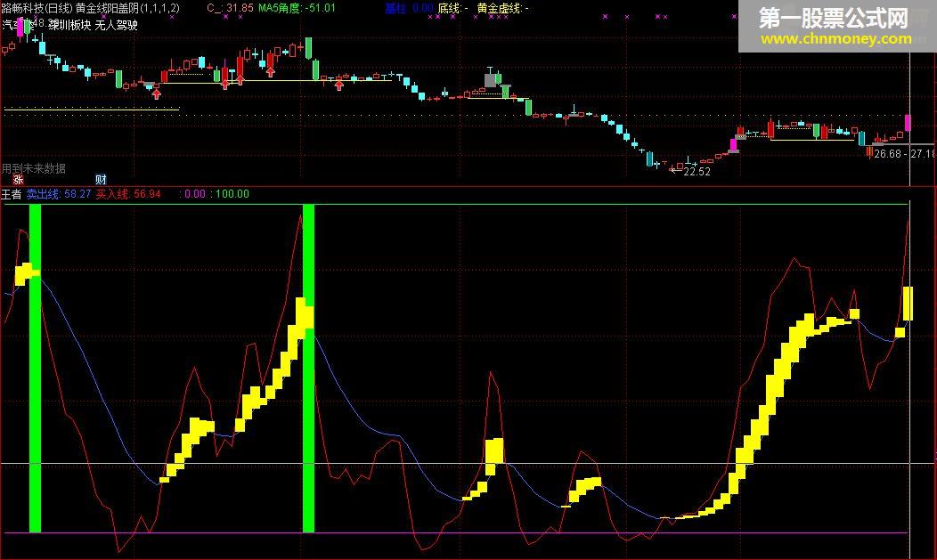The width and height of the screenshot is (937, 560).
Task: Click the 基柱 0.00 indicator value
Action: click(x=410, y=8)
